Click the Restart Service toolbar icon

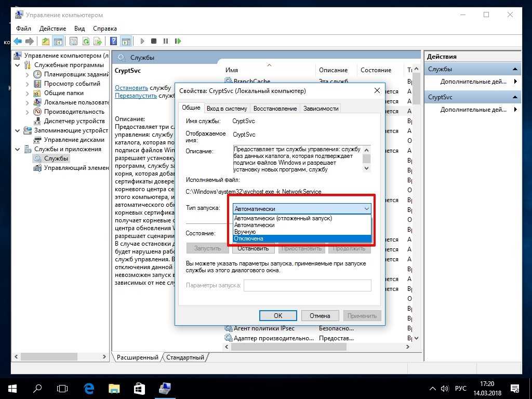pos(178,41)
